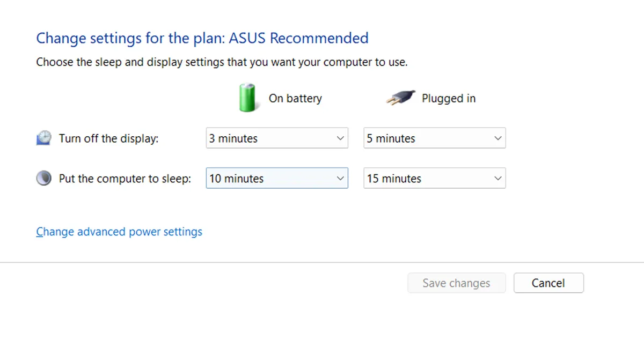
Task: Click the On battery column header
Action: click(295, 98)
